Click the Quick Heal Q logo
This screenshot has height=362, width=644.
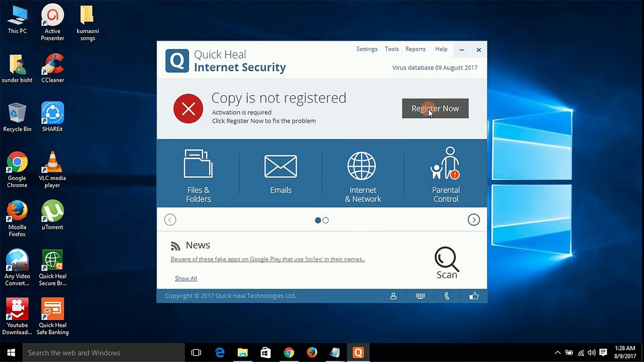177,61
